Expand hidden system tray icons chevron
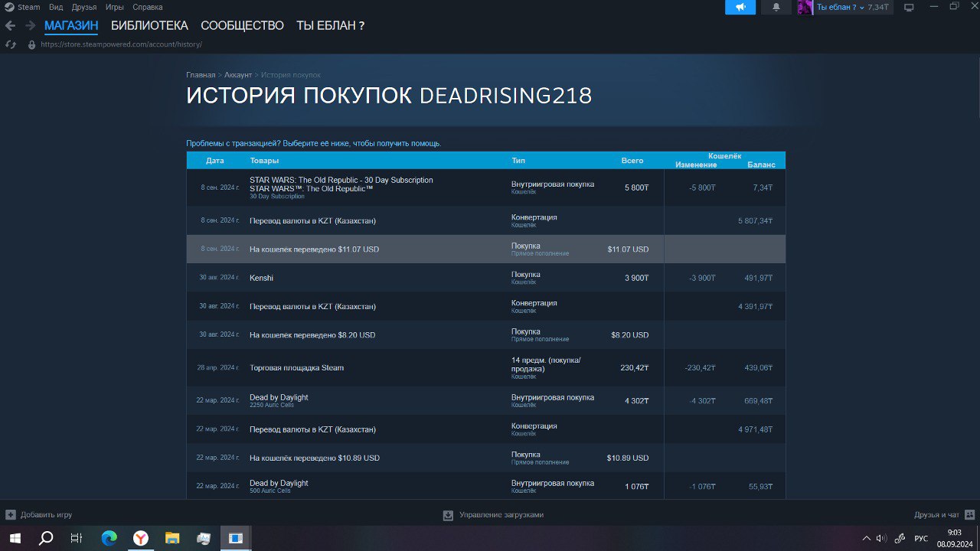Screen dimensions: 980x551 click(866, 538)
